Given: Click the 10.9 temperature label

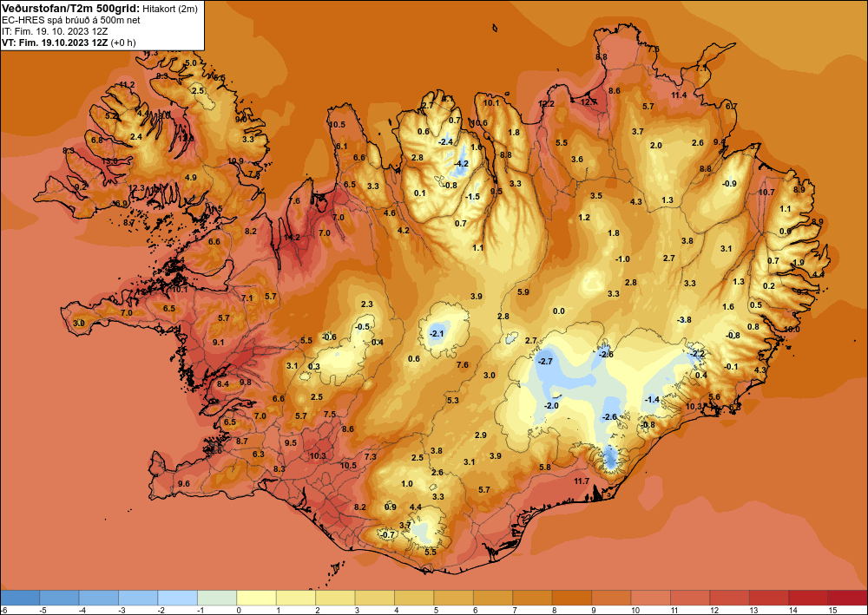Looking at the screenshot, I should (235, 161).
